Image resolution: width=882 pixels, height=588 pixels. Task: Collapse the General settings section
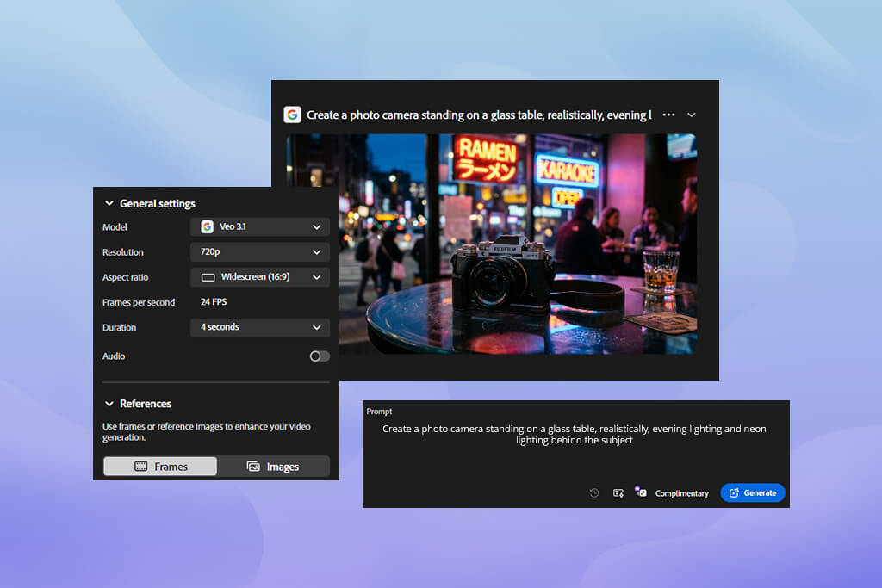[x=109, y=203]
